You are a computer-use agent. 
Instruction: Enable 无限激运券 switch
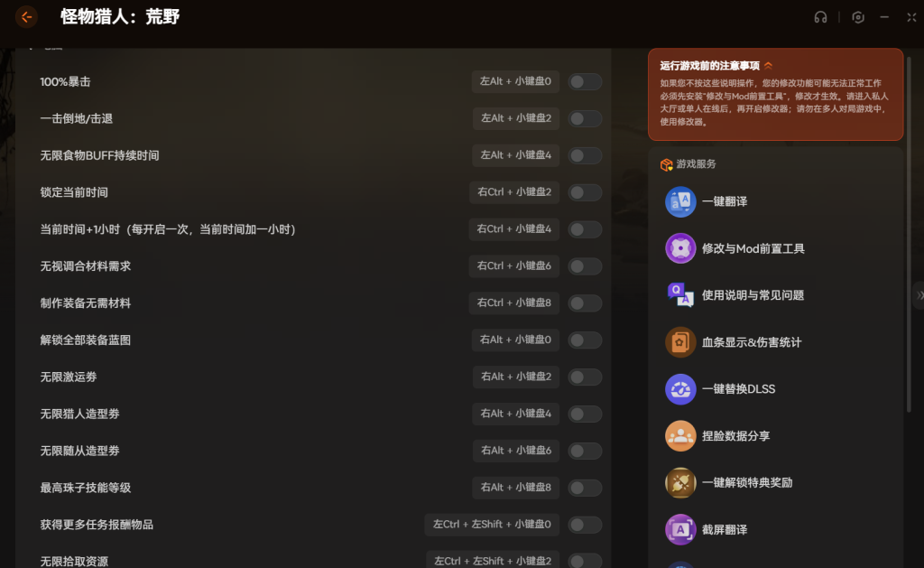coord(585,377)
